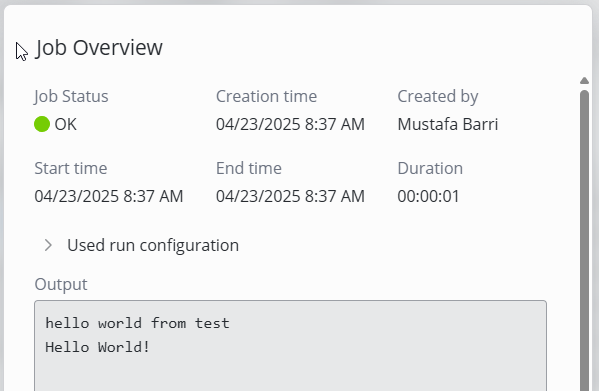Click the Job Status label
599x391 pixels.
tap(71, 96)
